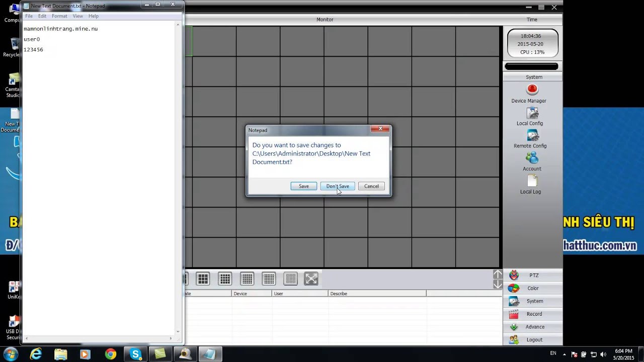
Task: Click the user0 line in Notepad
Action: pyautogui.click(x=32, y=39)
